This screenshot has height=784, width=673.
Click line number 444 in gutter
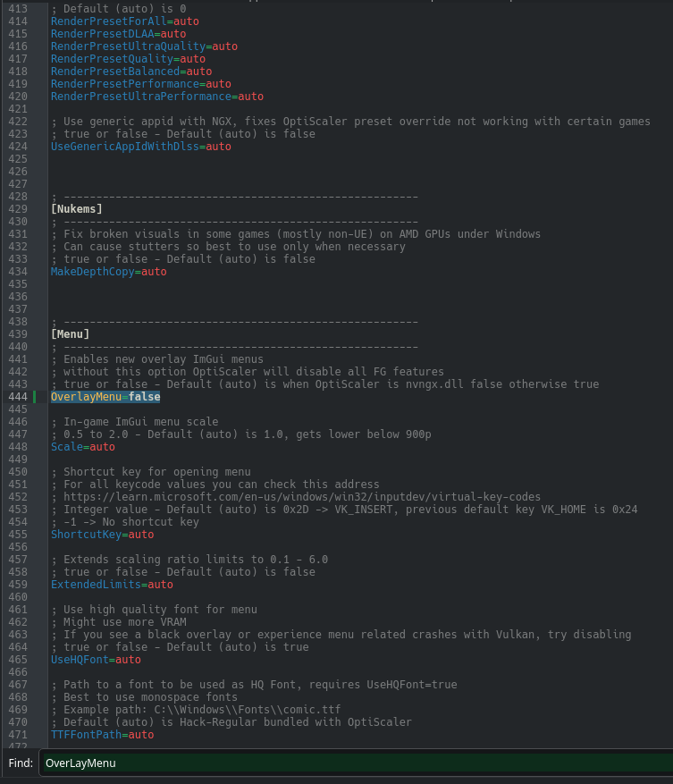coord(18,397)
